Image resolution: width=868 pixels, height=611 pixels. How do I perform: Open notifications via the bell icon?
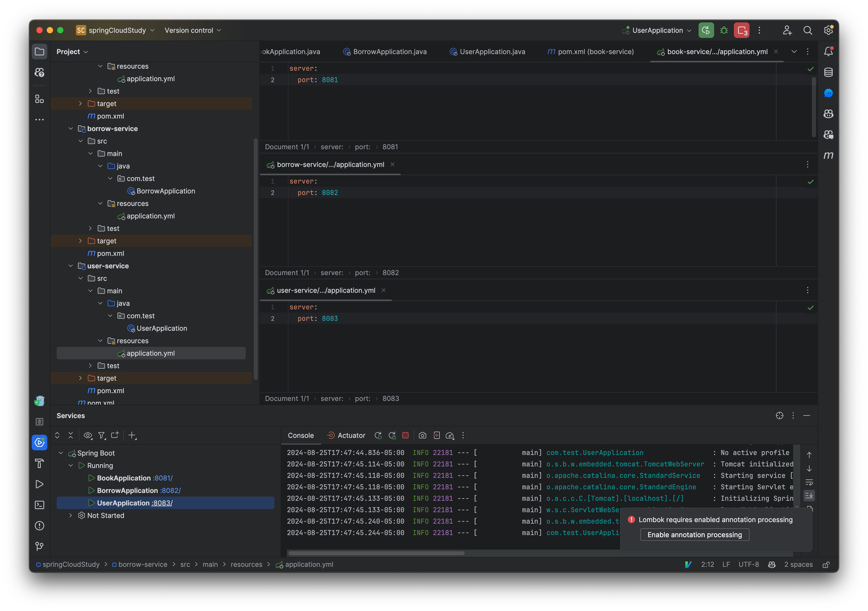click(x=828, y=51)
